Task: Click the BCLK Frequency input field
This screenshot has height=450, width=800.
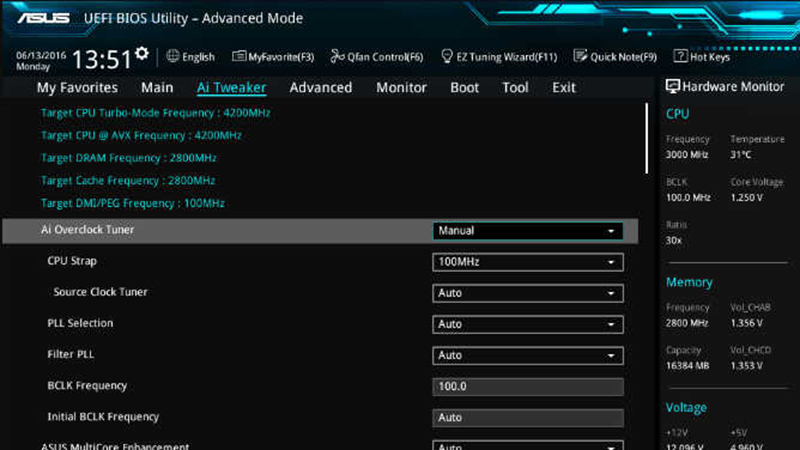Action: [528, 387]
